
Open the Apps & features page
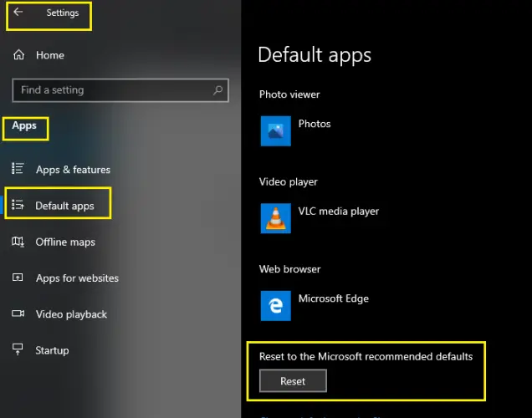pos(73,170)
